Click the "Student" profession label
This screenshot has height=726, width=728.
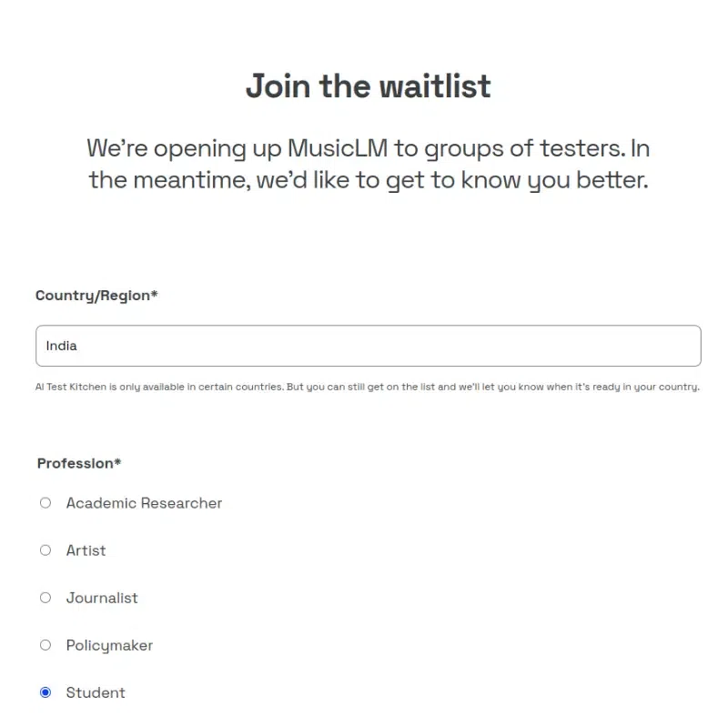[x=96, y=692]
